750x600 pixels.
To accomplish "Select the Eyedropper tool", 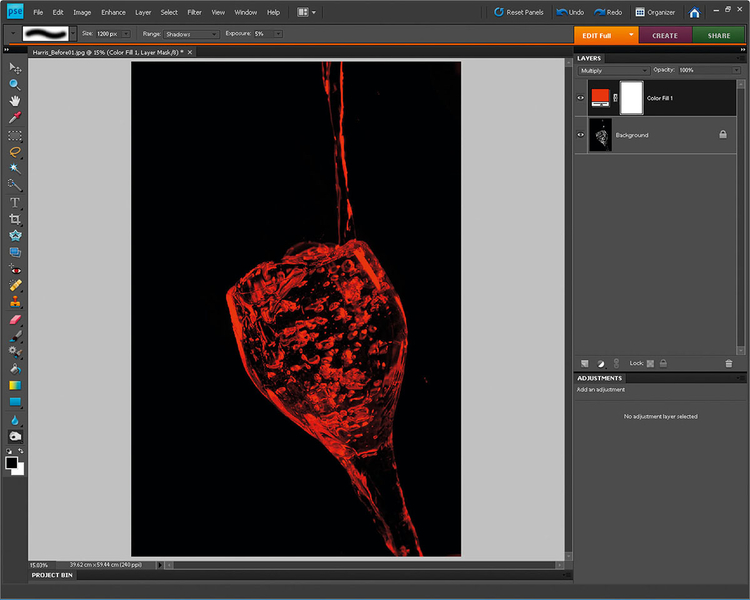I will click(x=15, y=117).
